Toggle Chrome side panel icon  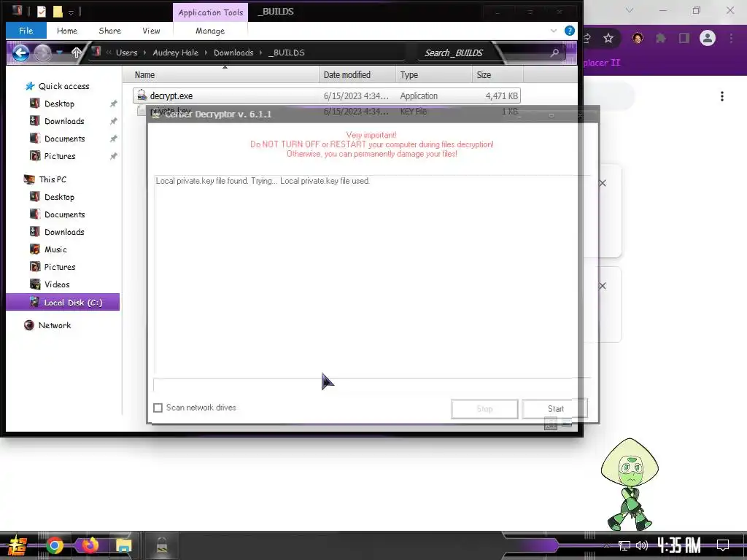click(684, 38)
